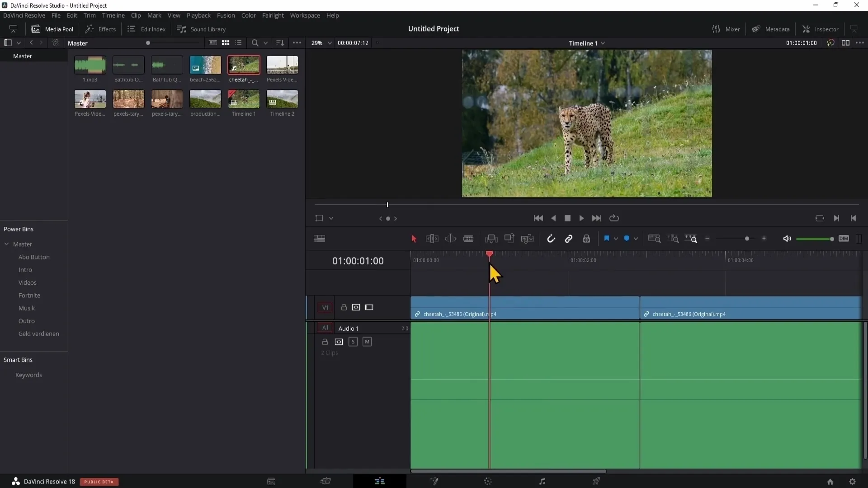Open the bin list view dropdown
This screenshot has width=868, height=488.
pos(19,43)
